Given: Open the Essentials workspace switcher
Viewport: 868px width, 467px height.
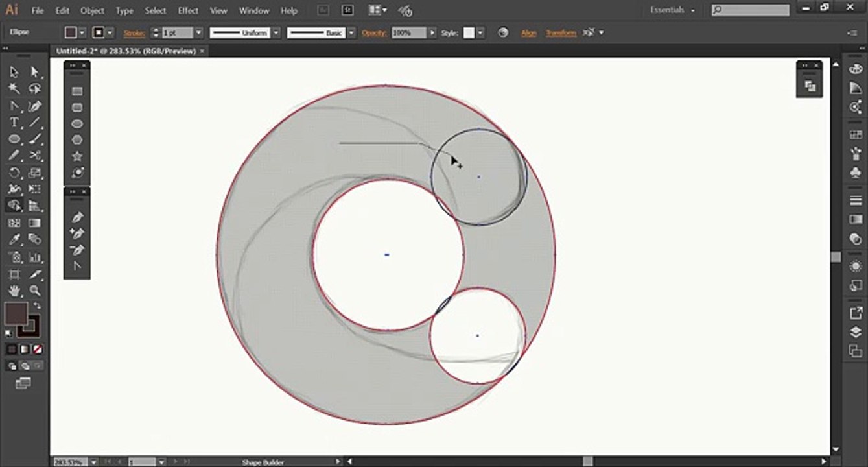Looking at the screenshot, I should point(673,10).
